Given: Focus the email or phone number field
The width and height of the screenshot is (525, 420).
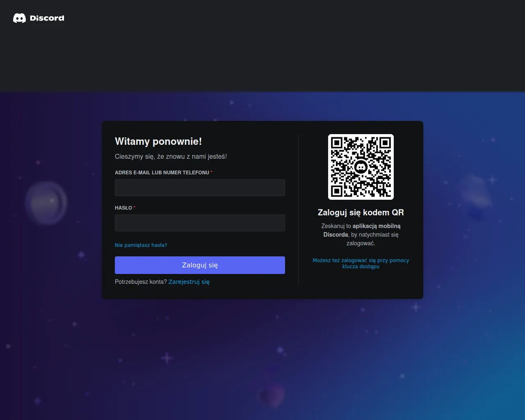Looking at the screenshot, I should tap(200, 187).
